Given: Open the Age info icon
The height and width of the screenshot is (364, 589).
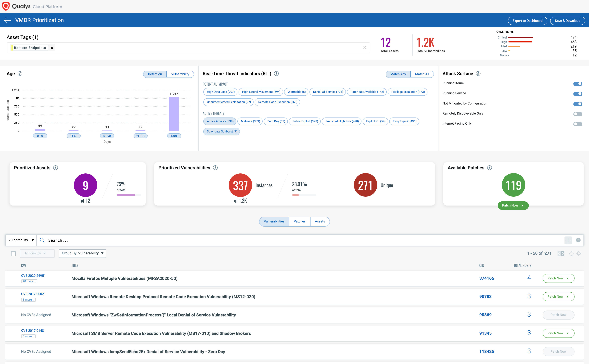Looking at the screenshot, I should coord(20,74).
